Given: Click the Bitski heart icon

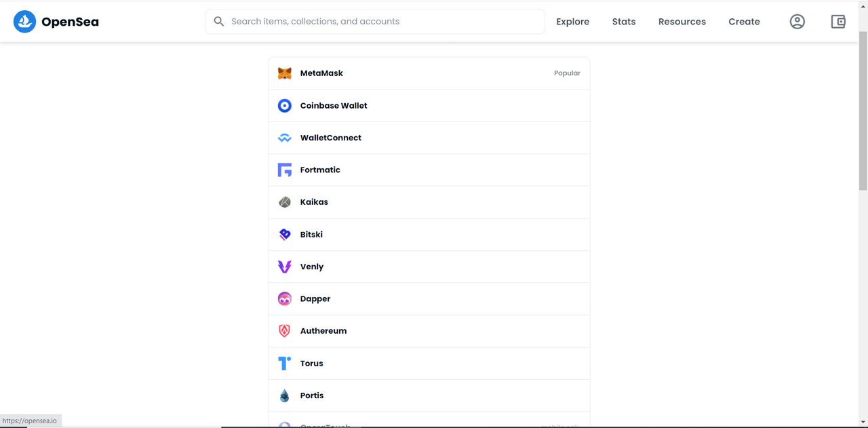Looking at the screenshot, I should [285, 235].
